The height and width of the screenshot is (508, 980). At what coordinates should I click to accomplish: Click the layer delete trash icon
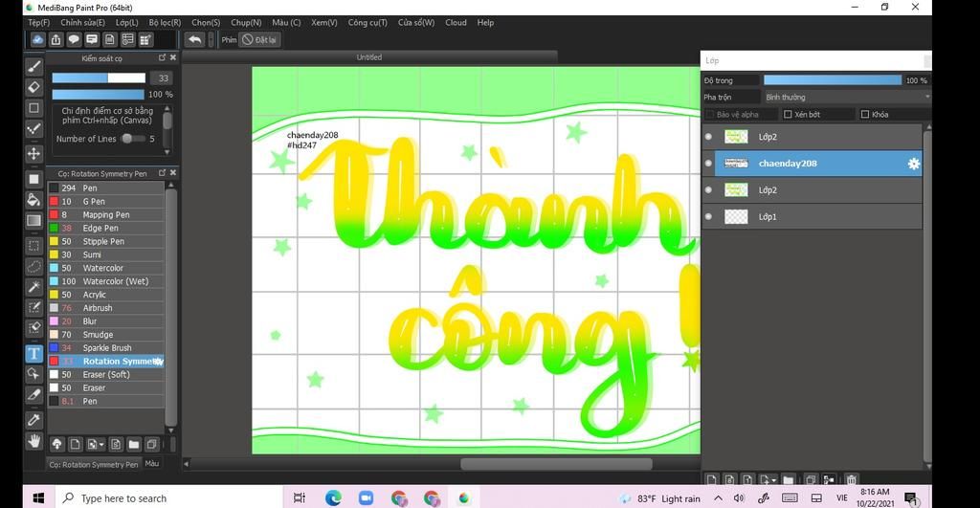[x=851, y=480]
